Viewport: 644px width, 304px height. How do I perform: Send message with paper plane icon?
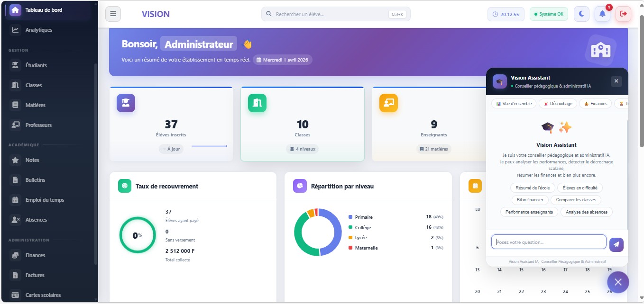pyautogui.click(x=616, y=244)
